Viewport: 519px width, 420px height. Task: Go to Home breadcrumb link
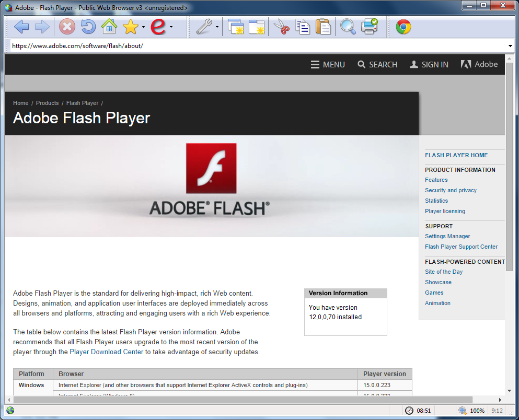20,103
